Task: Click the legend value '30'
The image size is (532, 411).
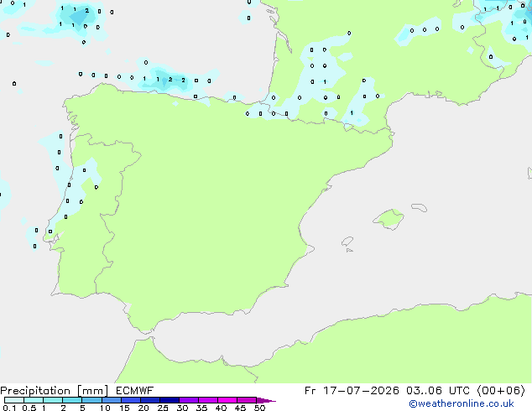Action: (x=182, y=408)
